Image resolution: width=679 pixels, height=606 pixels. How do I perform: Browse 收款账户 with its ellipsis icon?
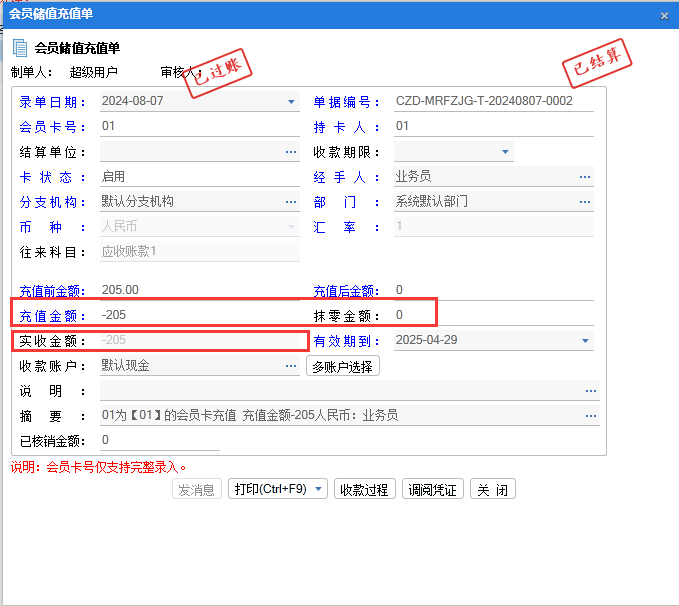(x=291, y=366)
